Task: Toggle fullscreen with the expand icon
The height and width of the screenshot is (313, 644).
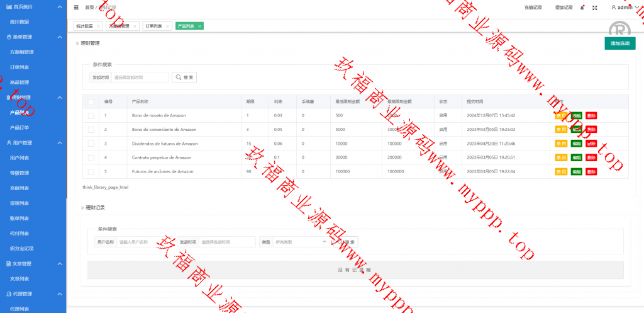Action: click(596, 8)
